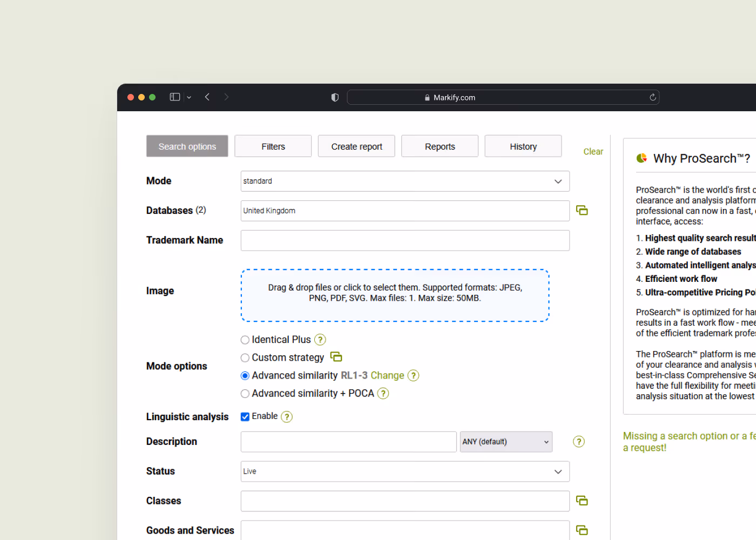The width and height of the screenshot is (756, 540).
Task: Click Efficient work flow list item
Action: pyautogui.click(x=681, y=279)
